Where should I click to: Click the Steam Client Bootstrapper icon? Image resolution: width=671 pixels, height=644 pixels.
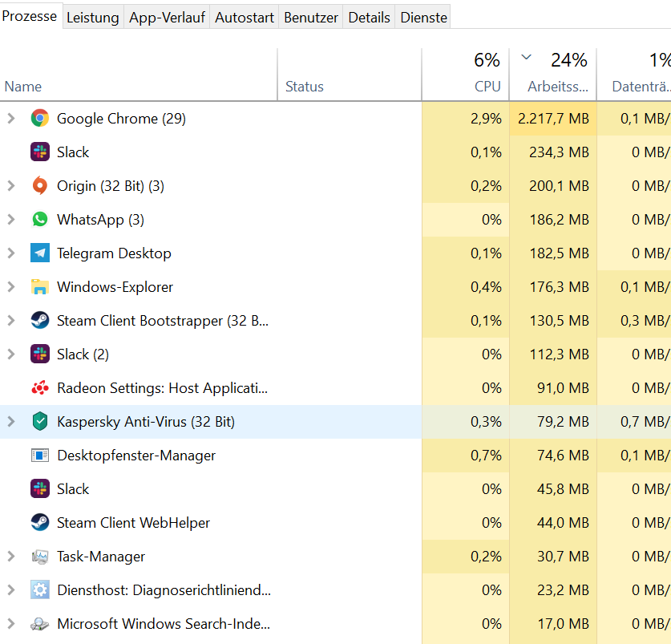[x=40, y=320]
